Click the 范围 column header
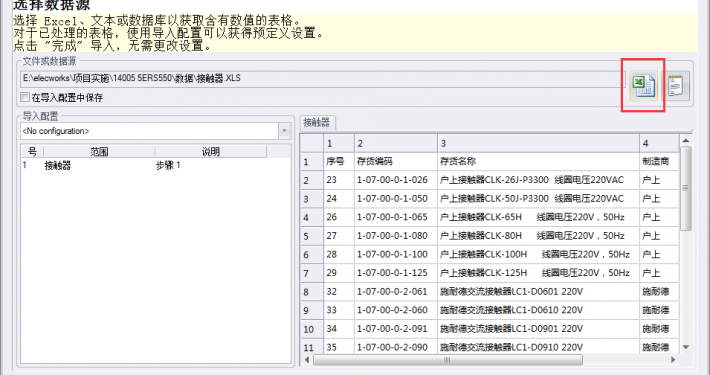This screenshot has height=375, width=710. (x=99, y=151)
